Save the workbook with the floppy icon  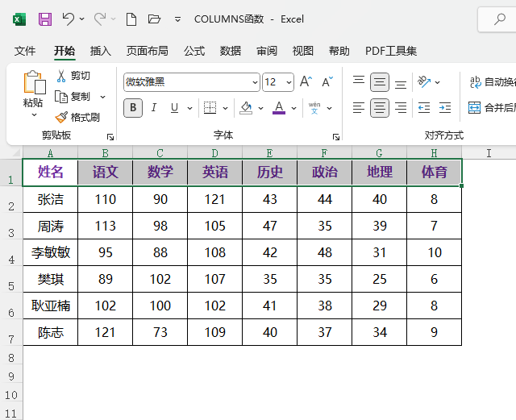point(45,19)
